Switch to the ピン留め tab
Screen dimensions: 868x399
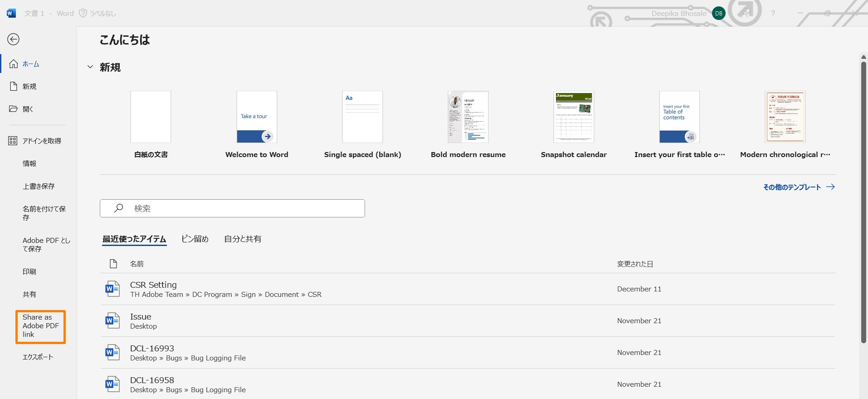[195, 239]
